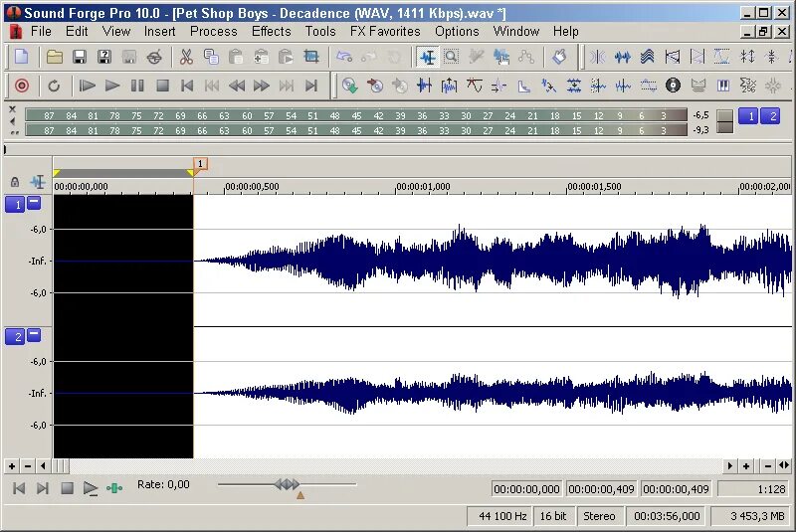
Task: Start recording with the Record button
Action: pos(21,86)
